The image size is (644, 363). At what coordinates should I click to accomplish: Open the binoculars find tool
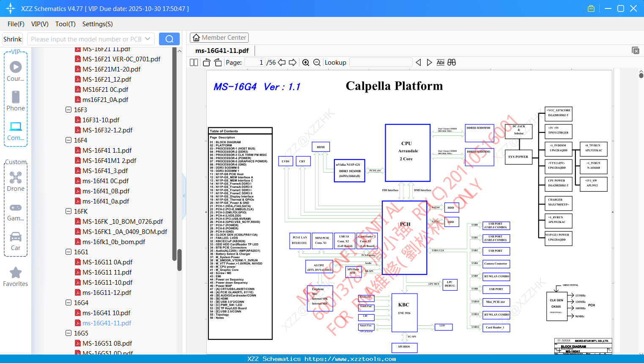(452, 63)
